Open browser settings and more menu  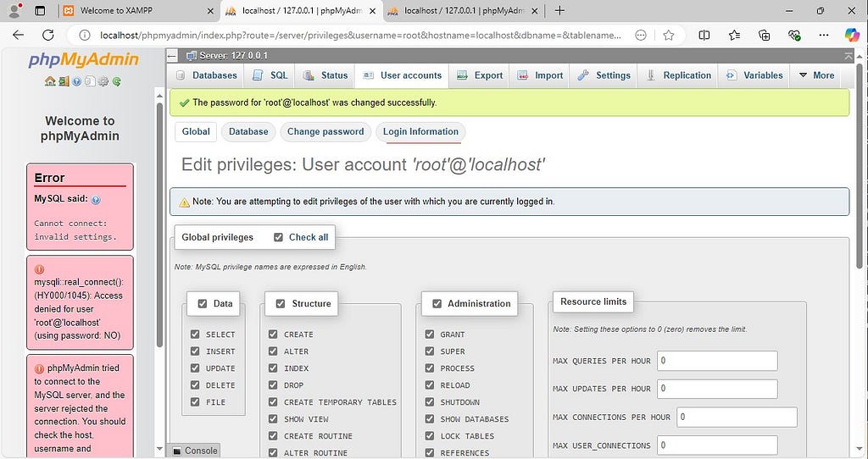click(x=824, y=36)
